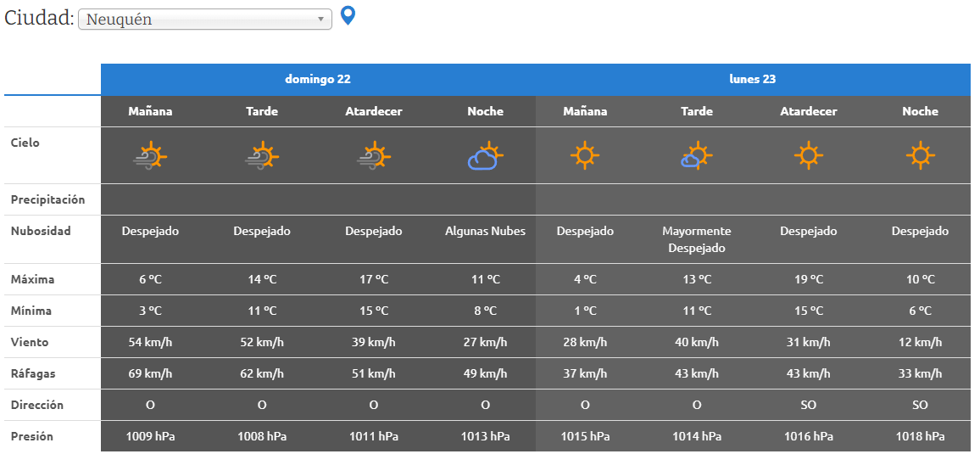The width and height of the screenshot is (980, 454).
Task: Click Monday Atardecer sunny icon
Action: (x=809, y=156)
